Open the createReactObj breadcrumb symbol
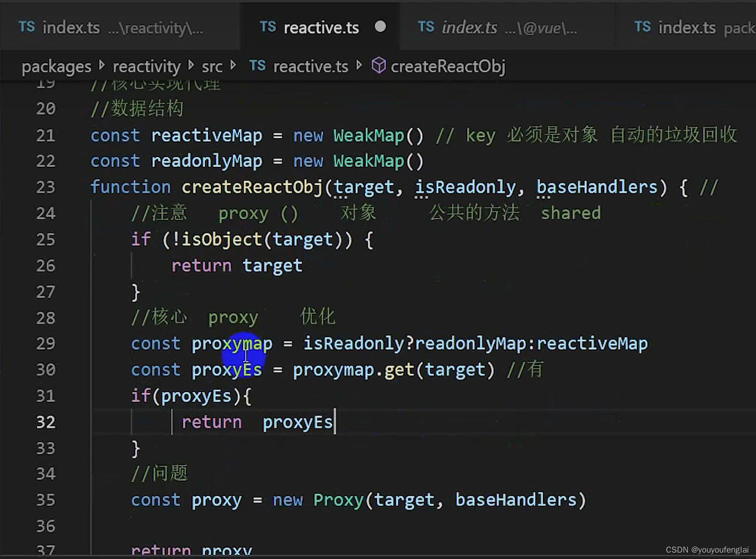756x559 pixels. point(448,66)
